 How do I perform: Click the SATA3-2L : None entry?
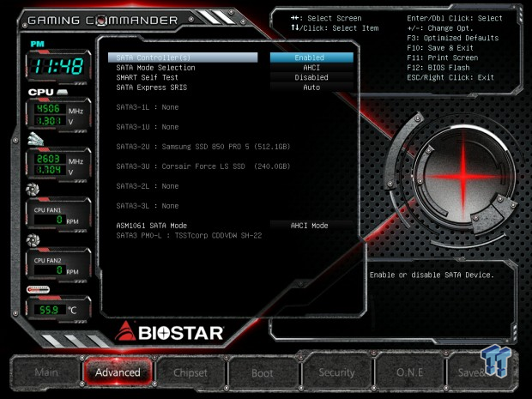[148, 186]
